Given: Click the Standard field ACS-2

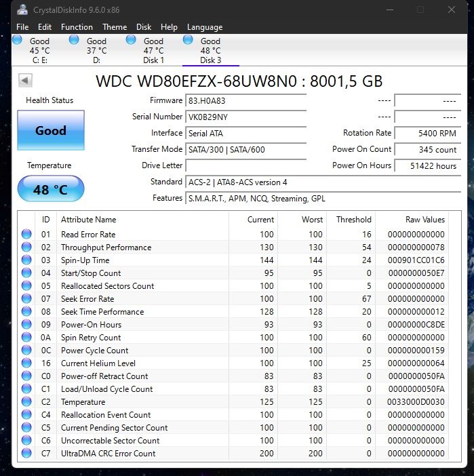Looking at the screenshot, I should pos(323,182).
